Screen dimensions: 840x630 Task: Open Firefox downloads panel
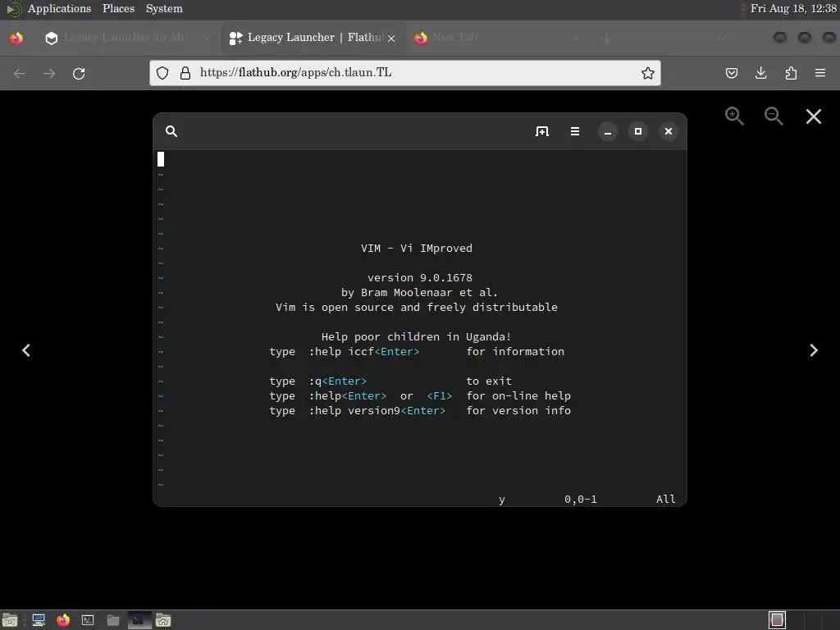click(x=760, y=73)
